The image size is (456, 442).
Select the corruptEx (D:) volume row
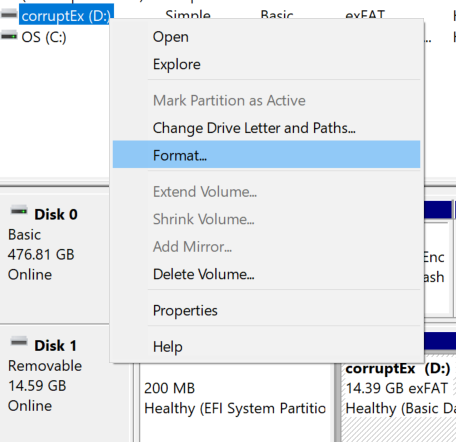66,16
